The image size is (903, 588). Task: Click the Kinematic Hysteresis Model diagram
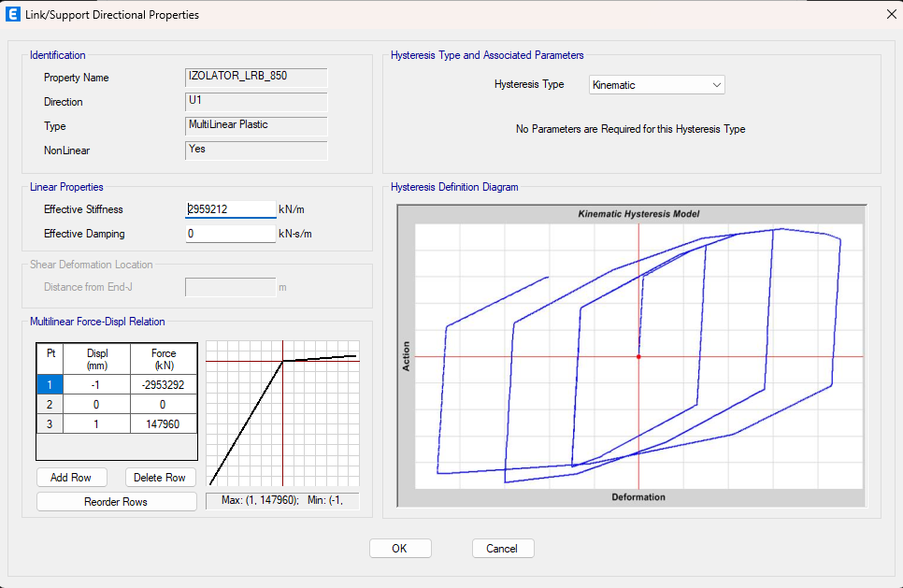[632, 356]
